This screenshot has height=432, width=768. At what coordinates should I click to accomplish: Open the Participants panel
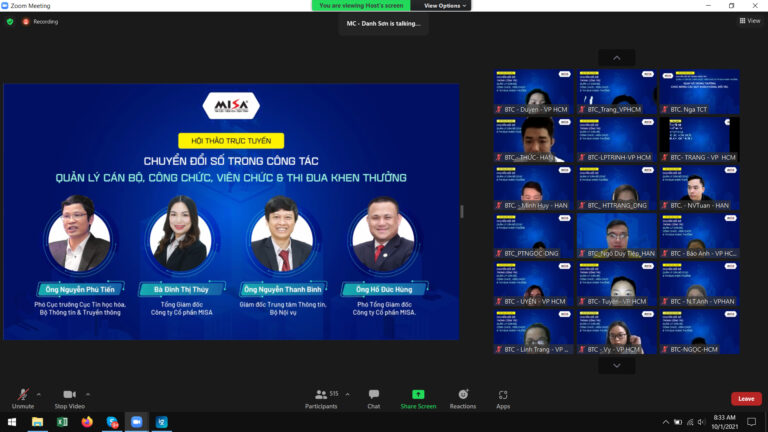[x=321, y=395]
